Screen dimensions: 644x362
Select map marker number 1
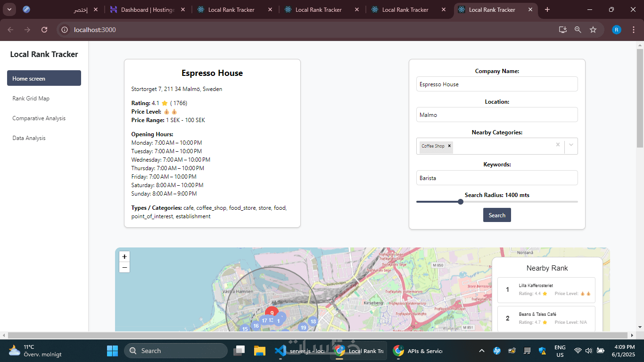[279, 321]
